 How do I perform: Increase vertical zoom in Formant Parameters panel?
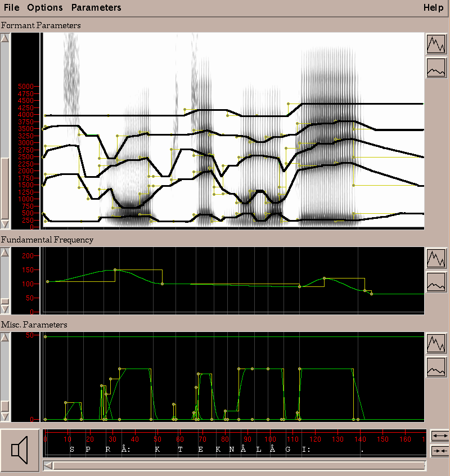point(436,43)
